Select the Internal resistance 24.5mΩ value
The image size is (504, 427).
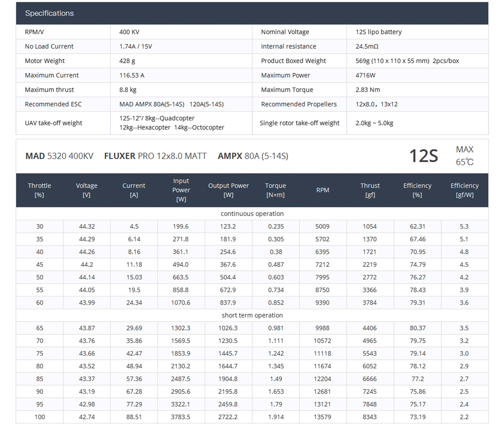click(x=367, y=46)
